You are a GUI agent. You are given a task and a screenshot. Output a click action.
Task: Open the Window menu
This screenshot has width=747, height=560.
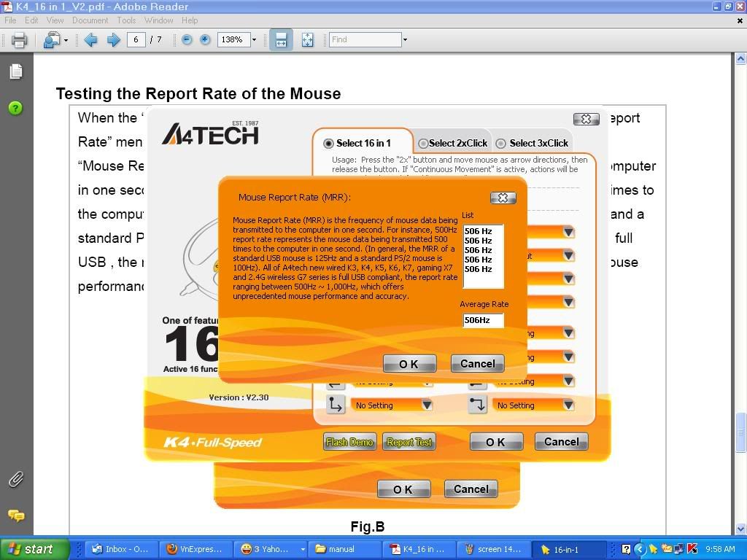point(158,20)
